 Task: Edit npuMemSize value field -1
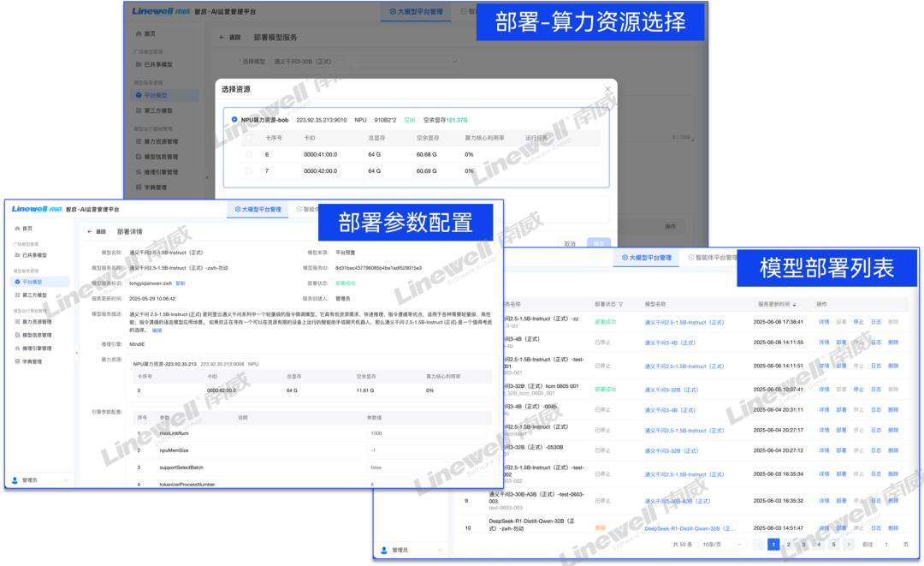[x=427, y=450]
